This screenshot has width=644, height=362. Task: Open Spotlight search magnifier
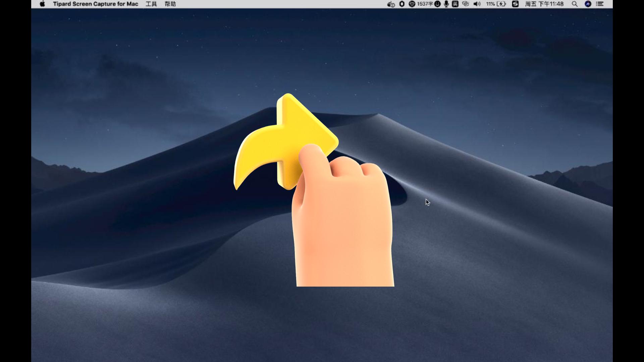[x=575, y=4]
